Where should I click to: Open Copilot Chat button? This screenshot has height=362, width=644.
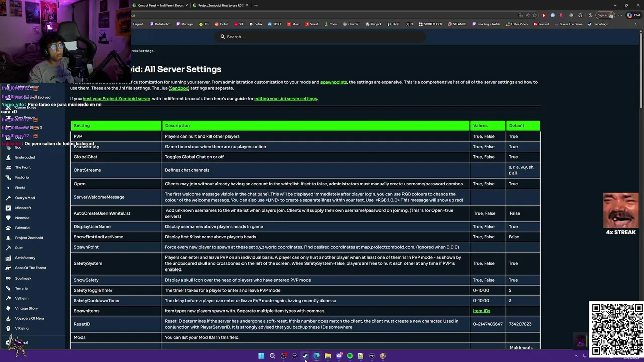click(633, 15)
